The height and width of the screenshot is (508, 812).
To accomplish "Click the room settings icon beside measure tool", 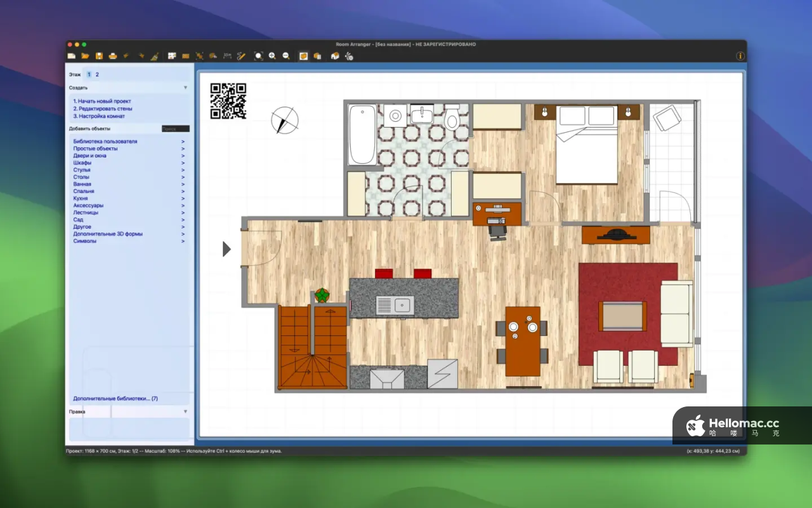I will [x=213, y=56].
